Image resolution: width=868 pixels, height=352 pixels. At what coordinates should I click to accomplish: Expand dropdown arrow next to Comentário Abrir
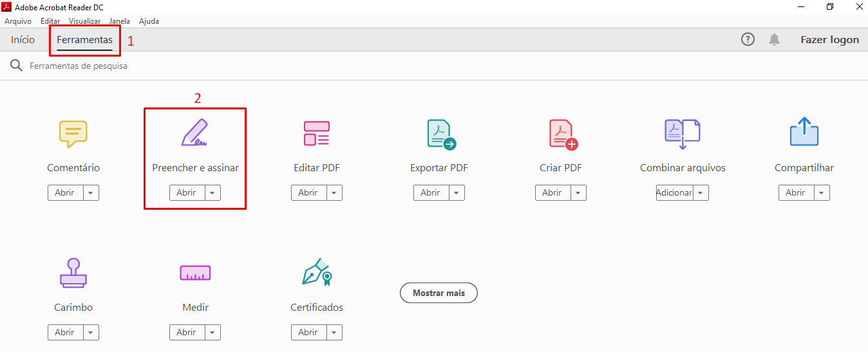[91, 193]
